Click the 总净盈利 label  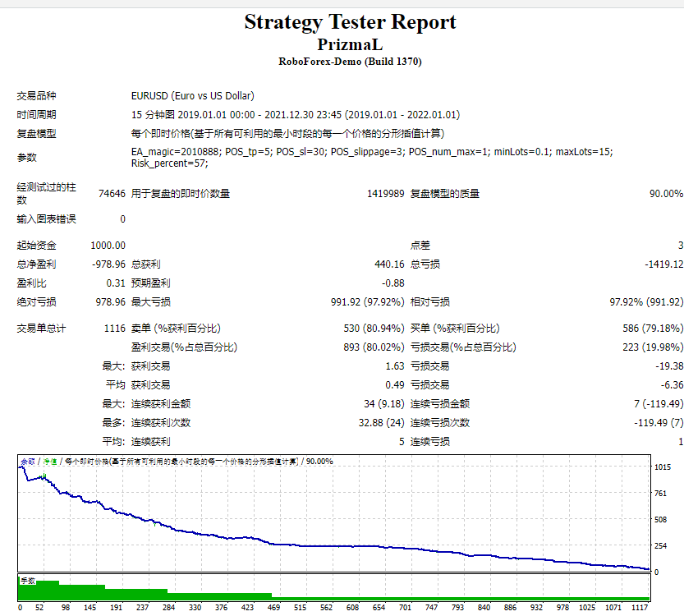pyautogui.click(x=36, y=264)
